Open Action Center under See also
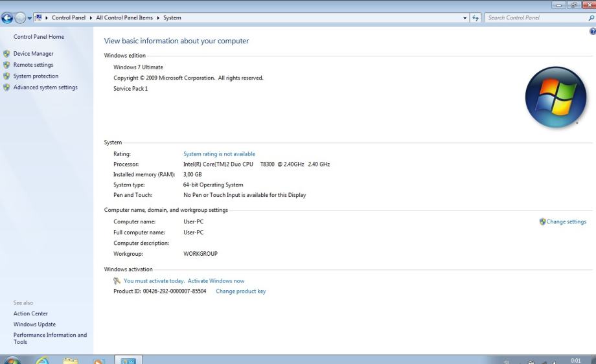Image resolution: width=596 pixels, height=364 pixels. [30, 313]
